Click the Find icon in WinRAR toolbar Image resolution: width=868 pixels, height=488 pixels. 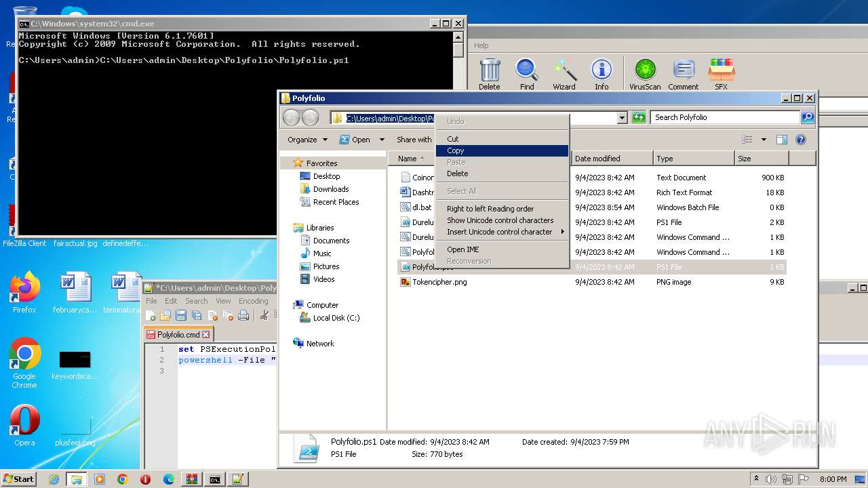coord(527,74)
